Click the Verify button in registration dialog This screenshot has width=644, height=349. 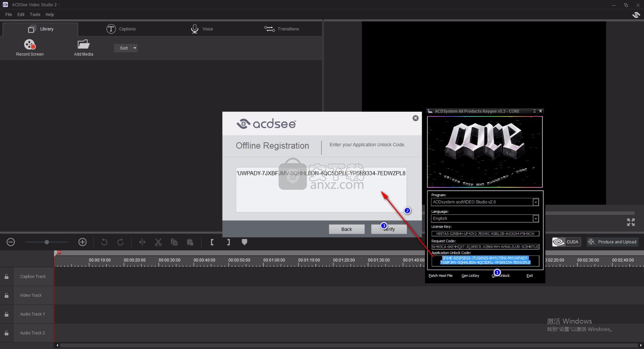389,229
